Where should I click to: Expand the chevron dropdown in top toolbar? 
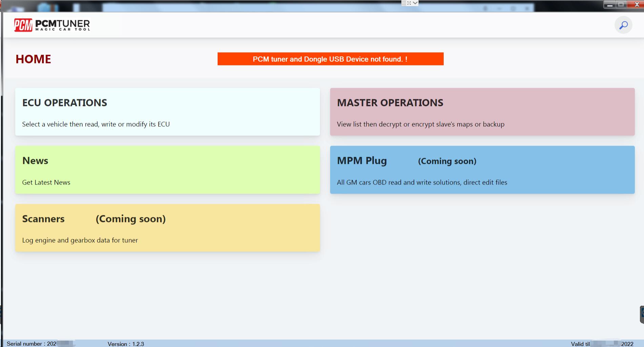(x=415, y=3)
